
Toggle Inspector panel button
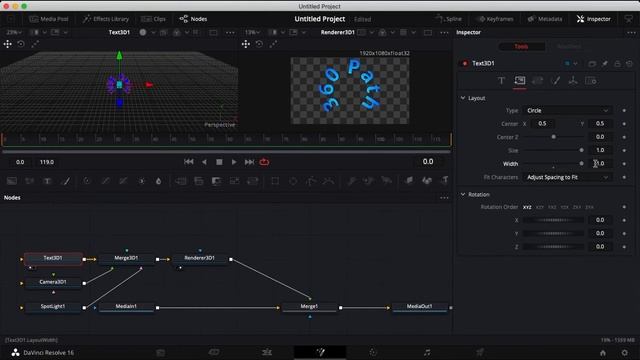pyautogui.click(x=594, y=19)
